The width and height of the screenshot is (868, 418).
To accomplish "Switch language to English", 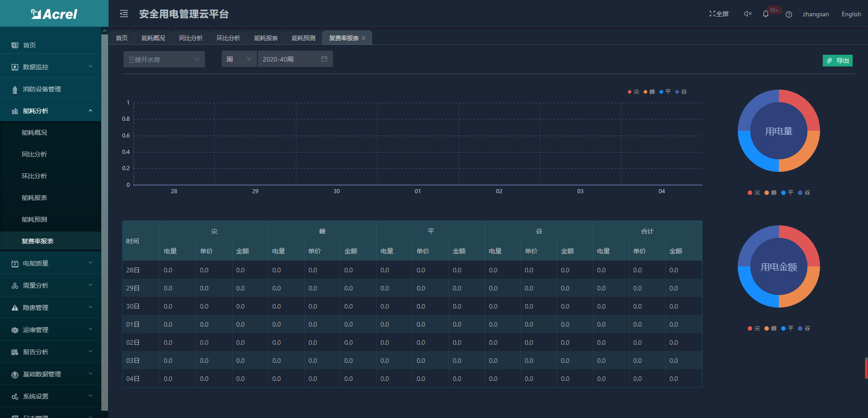I will tap(851, 14).
